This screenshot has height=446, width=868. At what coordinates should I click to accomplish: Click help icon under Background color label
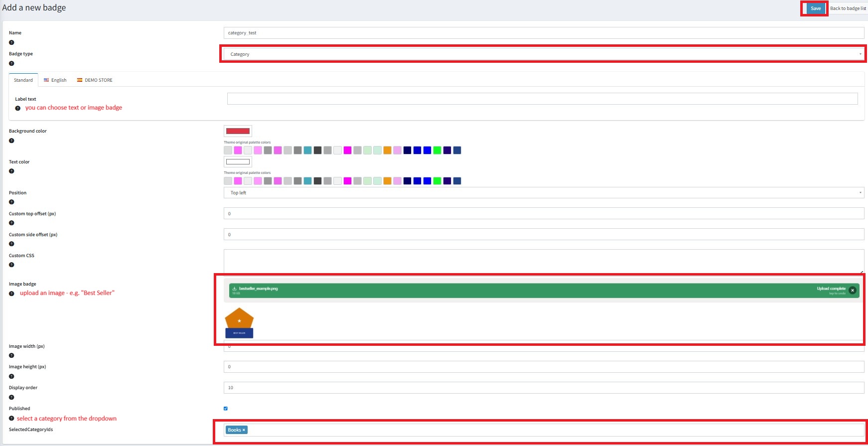[x=11, y=141]
